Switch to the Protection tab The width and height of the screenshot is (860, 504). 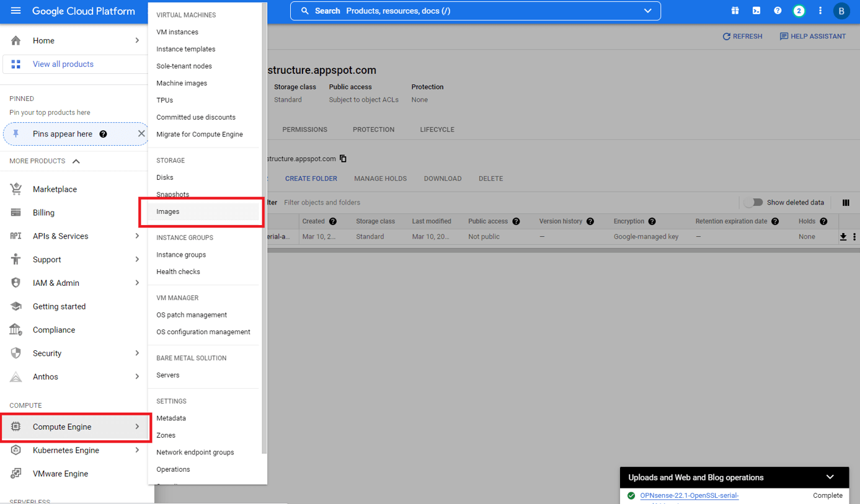pos(373,130)
